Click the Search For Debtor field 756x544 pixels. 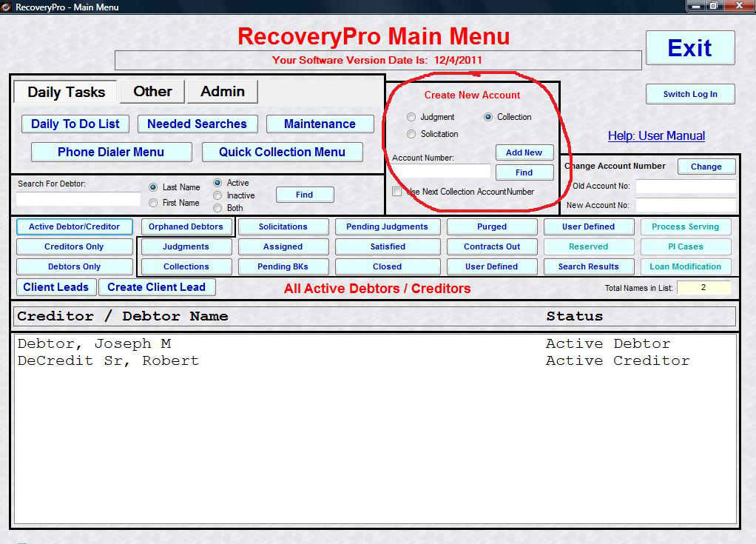click(78, 199)
